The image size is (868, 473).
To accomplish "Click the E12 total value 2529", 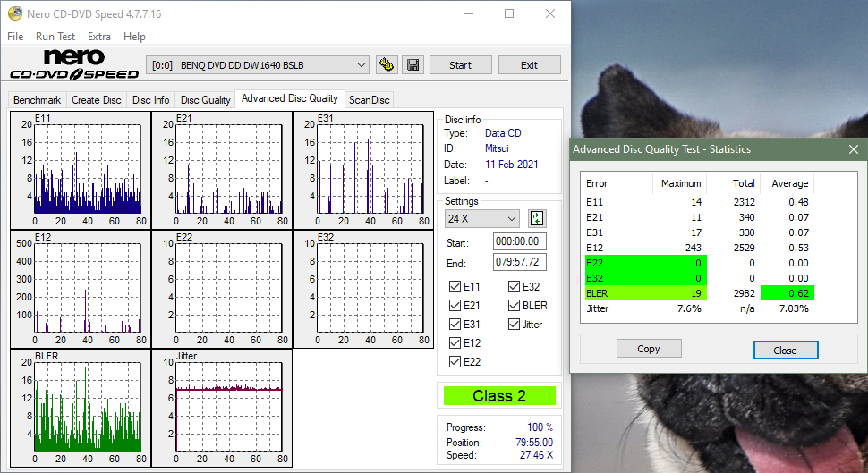I will click(744, 248).
